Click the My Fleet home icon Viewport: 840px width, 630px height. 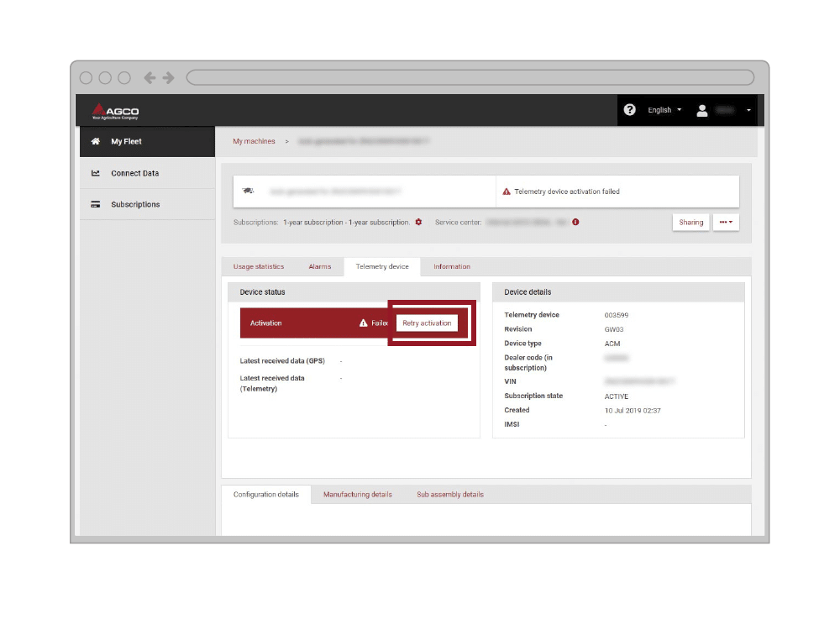tap(96, 141)
